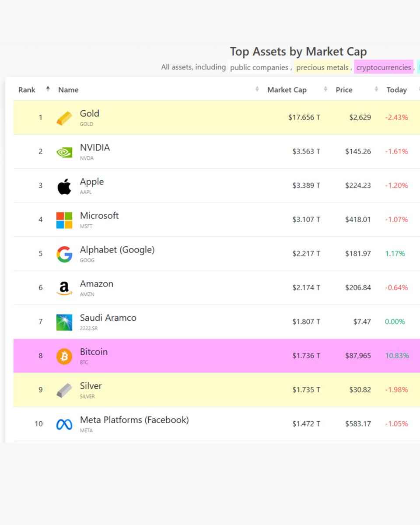Image resolution: width=420 pixels, height=525 pixels.
Task: Click the GOOG ticker symbol
Action: [x=87, y=260]
